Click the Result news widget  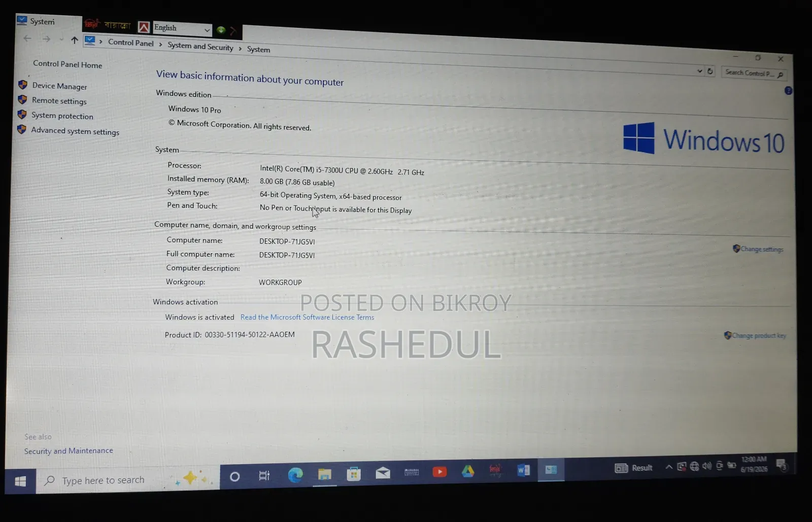[x=633, y=468]
